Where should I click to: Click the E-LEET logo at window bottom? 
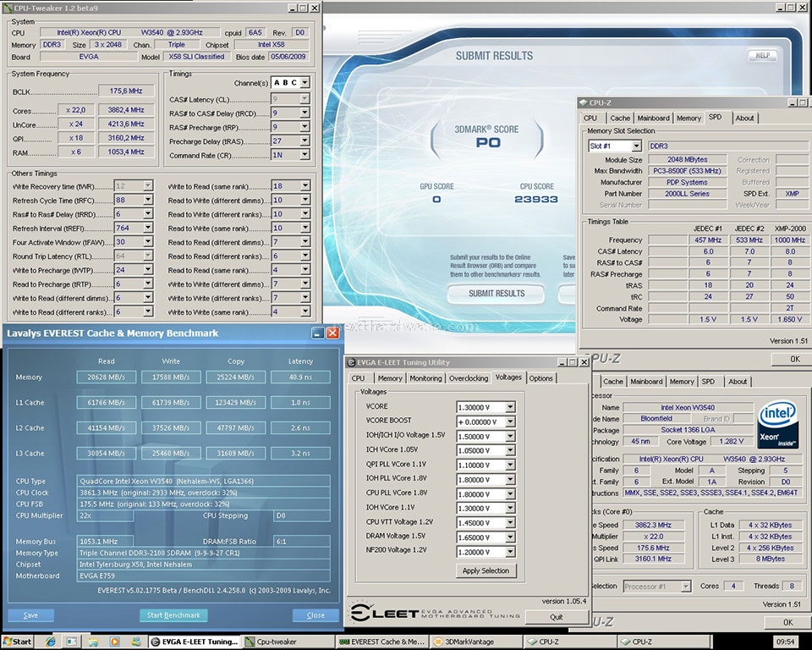pyautogui.click(x=435, y=614)
